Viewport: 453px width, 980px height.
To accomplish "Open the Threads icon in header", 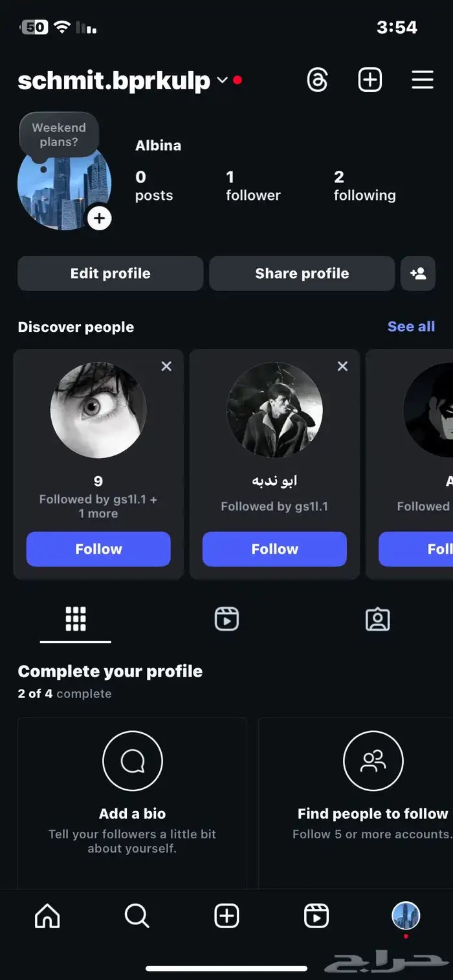I will click(x=317, y=80).
